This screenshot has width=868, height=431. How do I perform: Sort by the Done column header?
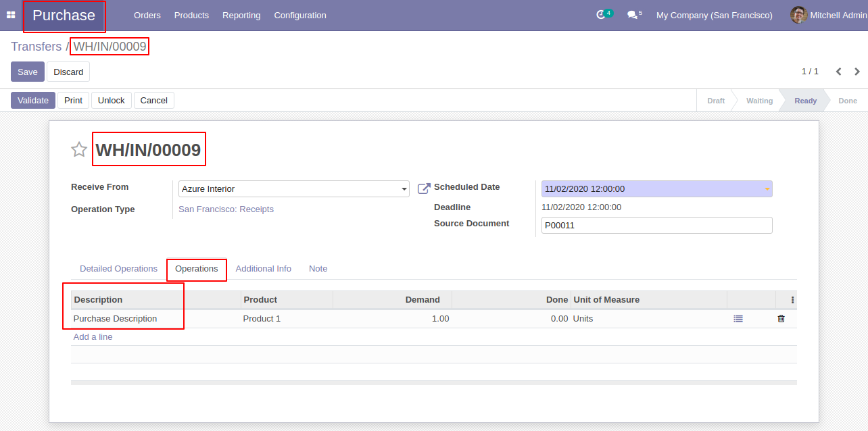tap(511, 300)
